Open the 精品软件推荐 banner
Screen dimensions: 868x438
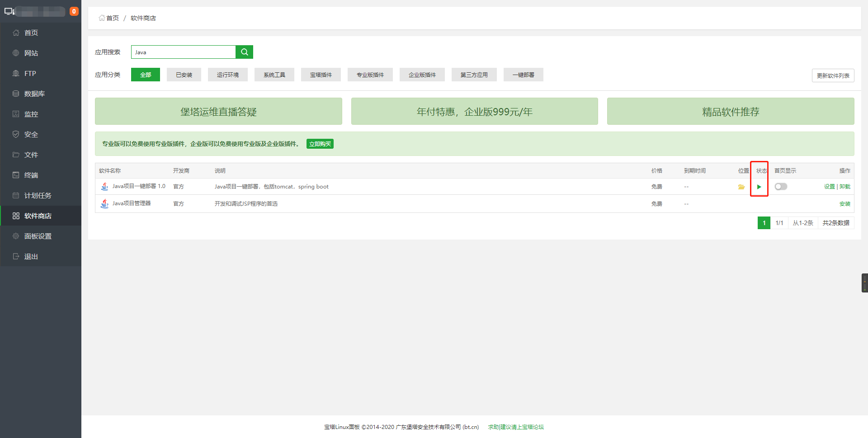click(731, 111)
